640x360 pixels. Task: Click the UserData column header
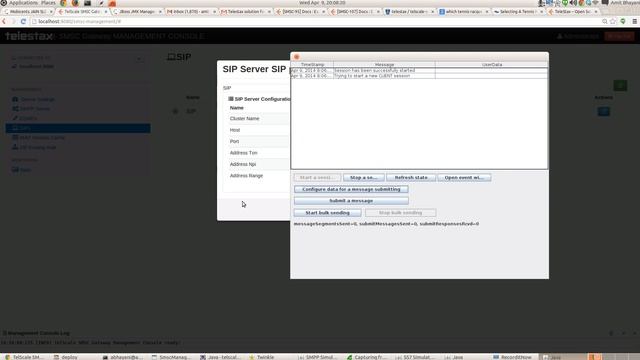pyautogui.click(x=491, y=64)
